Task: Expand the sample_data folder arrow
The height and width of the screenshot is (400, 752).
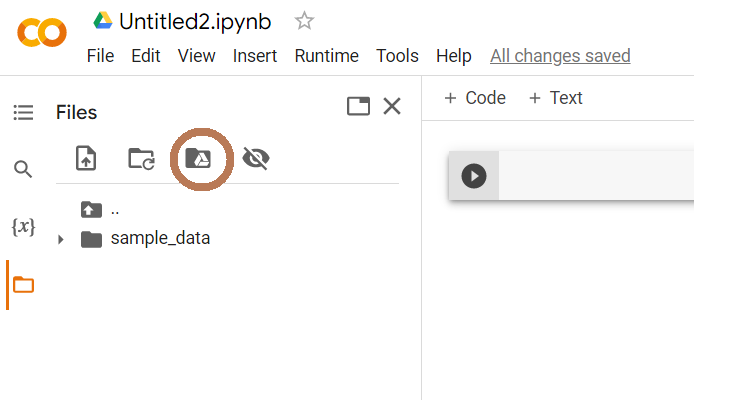Action: (60, 239)
